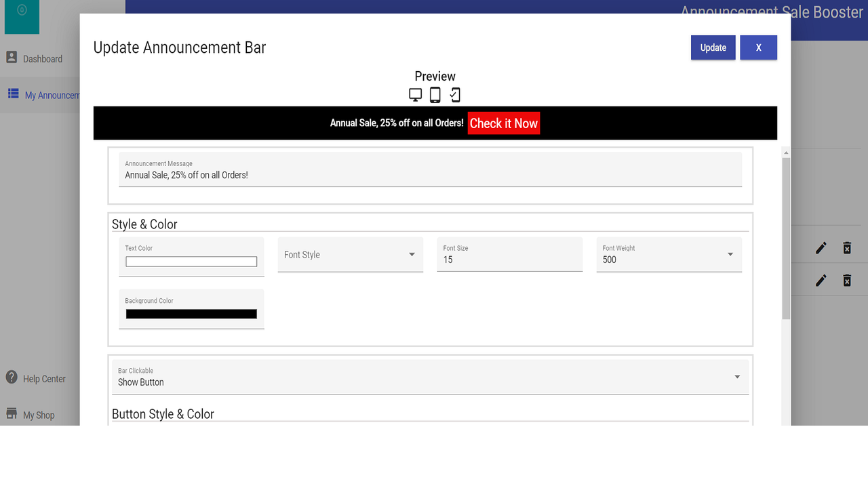Click the Preview label
The image size is (868, 488).
(x=435, y=77)
